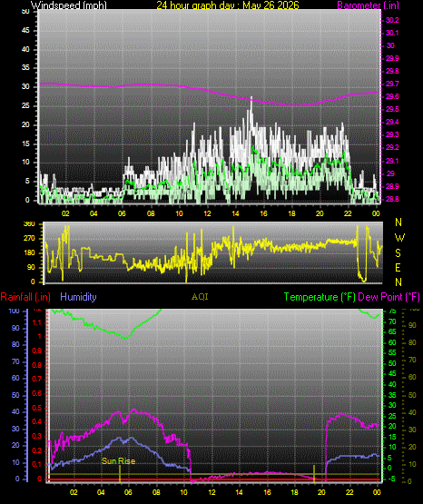
Task: Click the Sun Rise marker label
Action: pos(119,461)
